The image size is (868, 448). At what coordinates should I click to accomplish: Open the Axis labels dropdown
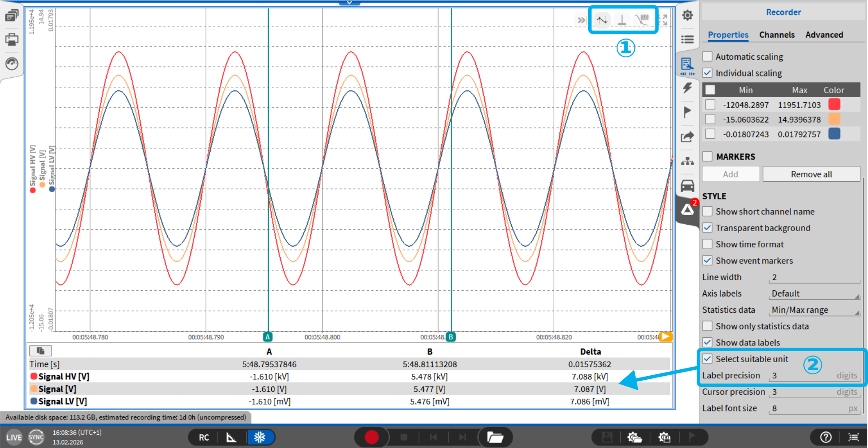click(x=814, y=294)
